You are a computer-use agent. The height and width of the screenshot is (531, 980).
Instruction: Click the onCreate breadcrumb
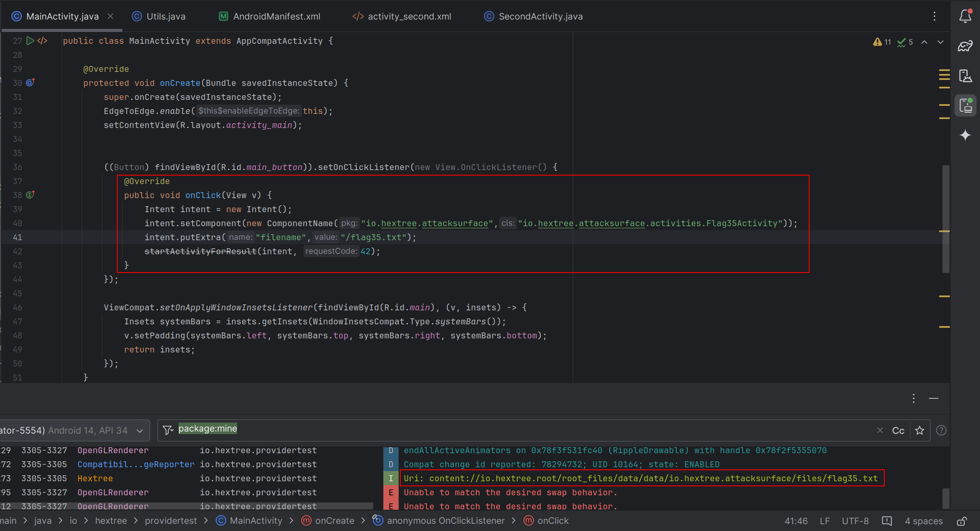click(x=328, y=521)
